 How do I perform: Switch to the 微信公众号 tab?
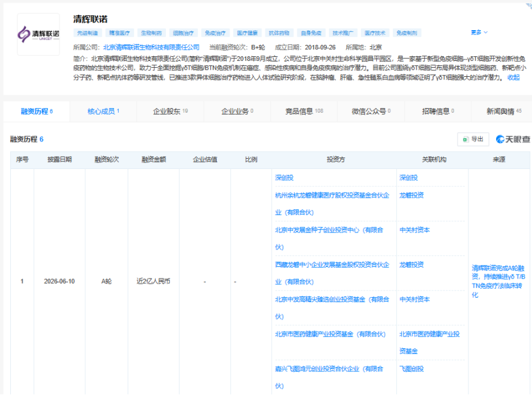click(371, 111)
